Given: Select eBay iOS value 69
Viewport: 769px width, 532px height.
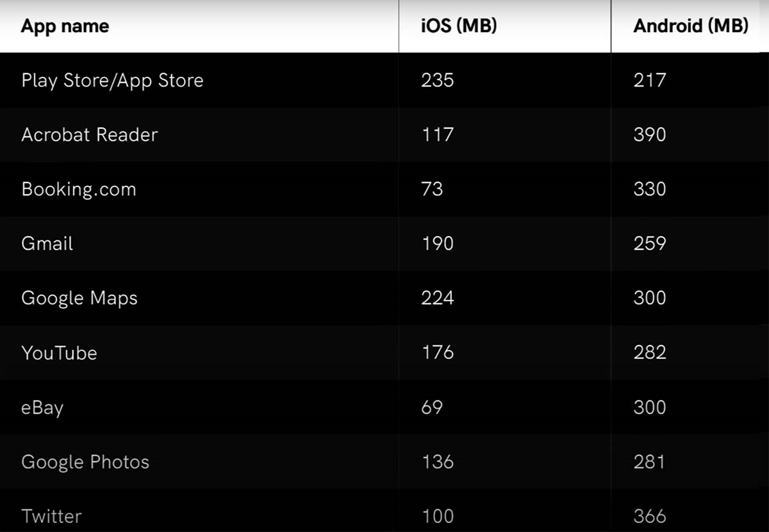Looking at the screenshot, I should (432, 407).
